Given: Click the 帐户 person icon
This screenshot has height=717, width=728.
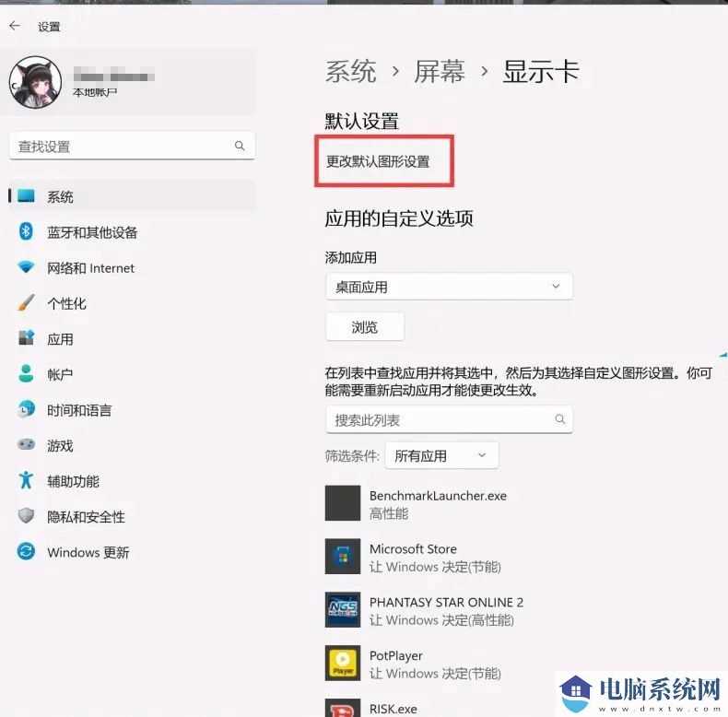Looking at the screenshot, I should click(26, 373).
